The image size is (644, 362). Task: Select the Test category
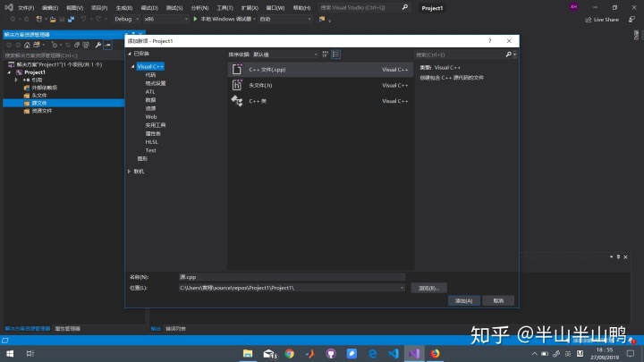[151, 150]
